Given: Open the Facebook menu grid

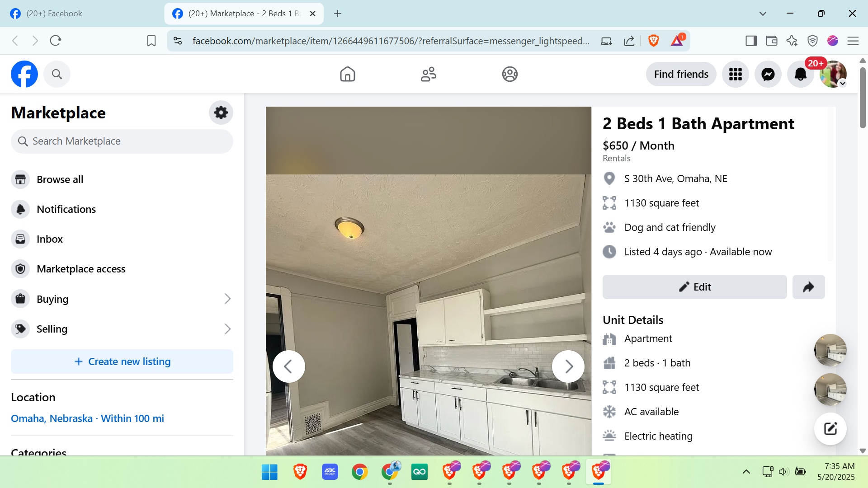Looking at the screenshot, I should coord(735,74).
